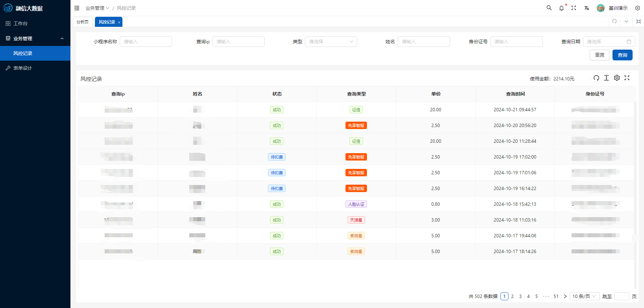The width and height of the screenshot is (644, 308).
Task: Open the 查询日期 date picker
Action: [609, 42]
